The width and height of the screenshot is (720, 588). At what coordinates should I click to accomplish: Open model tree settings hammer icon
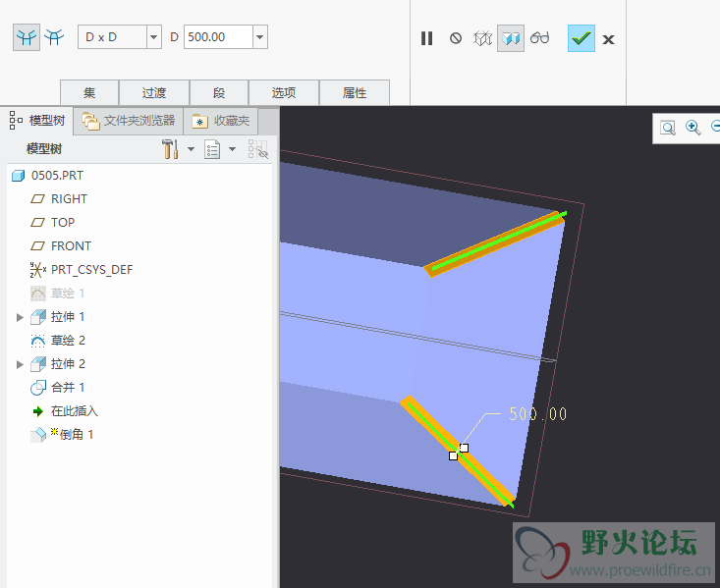[170, 148]
